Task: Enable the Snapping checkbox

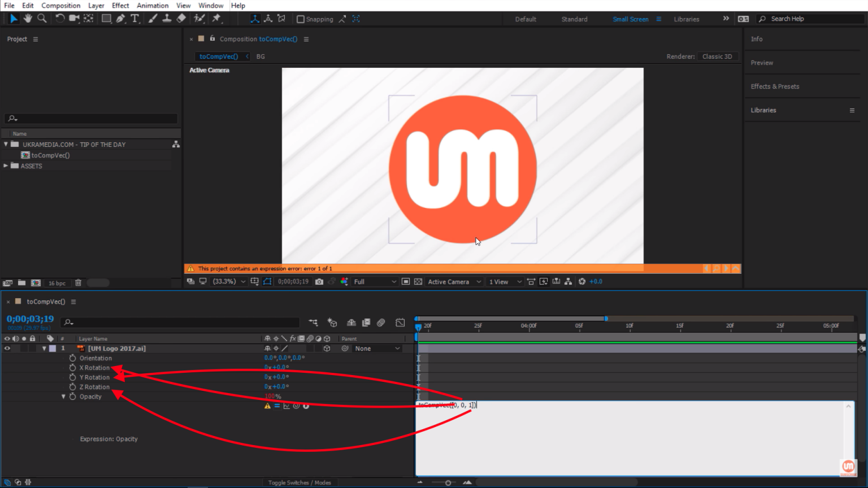Action: point(301,19)
